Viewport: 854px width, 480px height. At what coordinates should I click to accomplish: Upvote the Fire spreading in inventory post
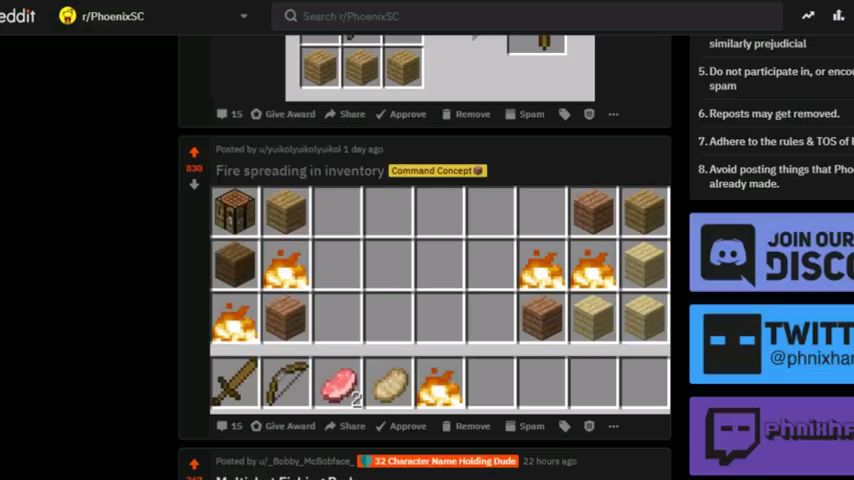(194, 152)
